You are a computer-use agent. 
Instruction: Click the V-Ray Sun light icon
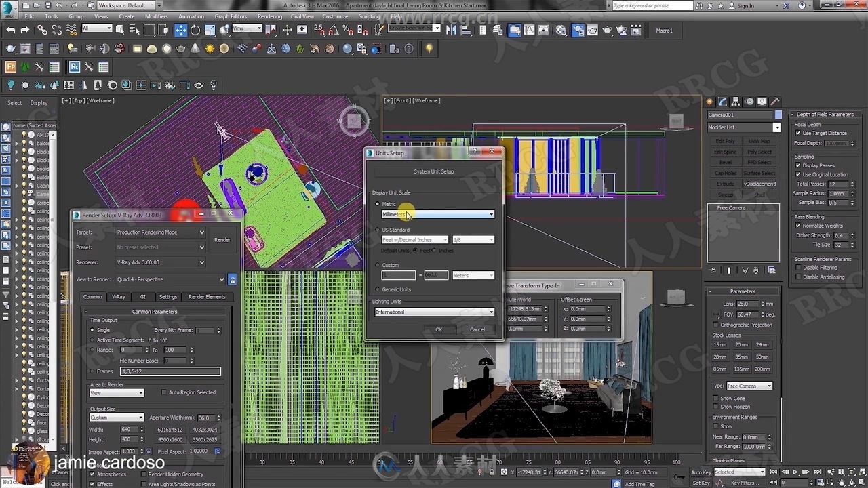coord(210,49)
